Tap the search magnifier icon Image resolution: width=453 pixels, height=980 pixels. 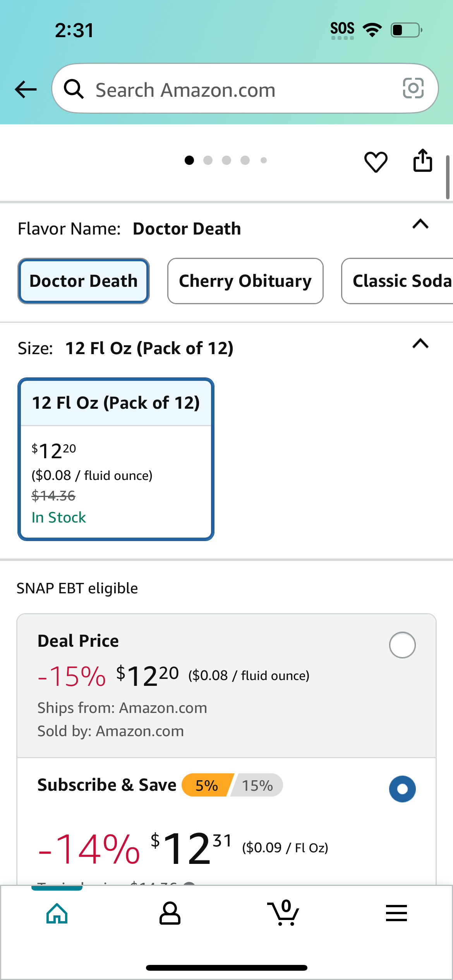click(74, 89)
